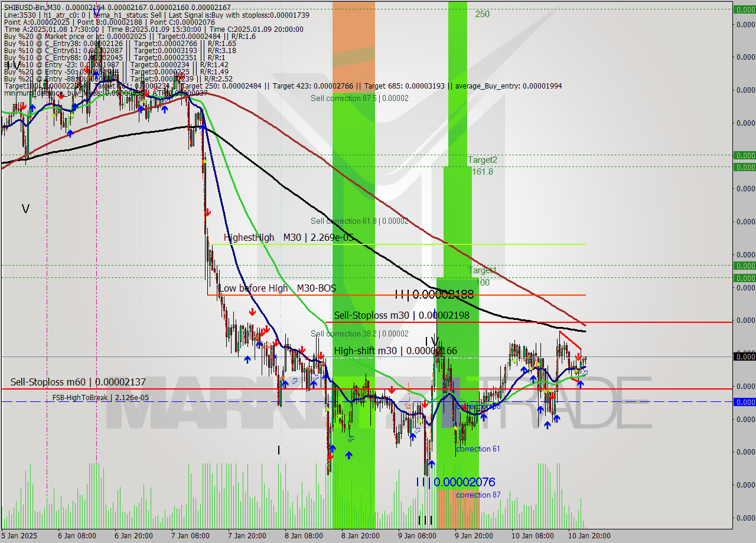The width and height of the screenshot is (756, 543).
Task: Click the 'Target1' label
Action: (483, 270)
